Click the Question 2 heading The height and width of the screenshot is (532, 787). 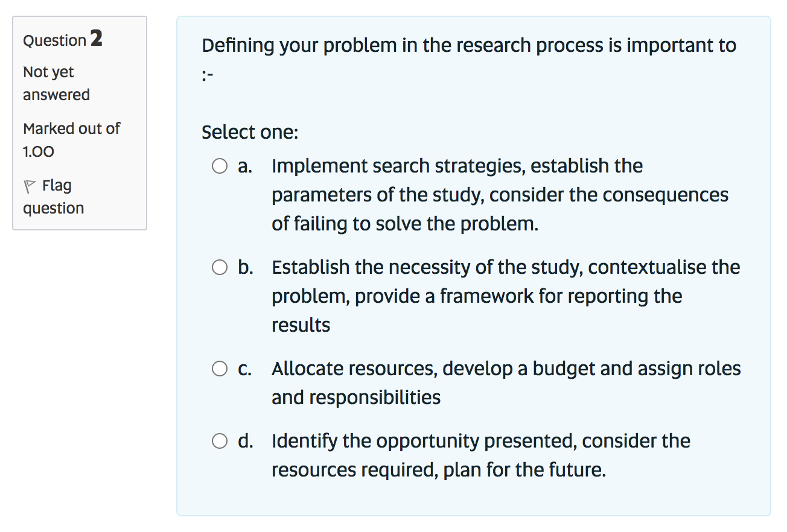pyautogui.click(x=62, y=40)
